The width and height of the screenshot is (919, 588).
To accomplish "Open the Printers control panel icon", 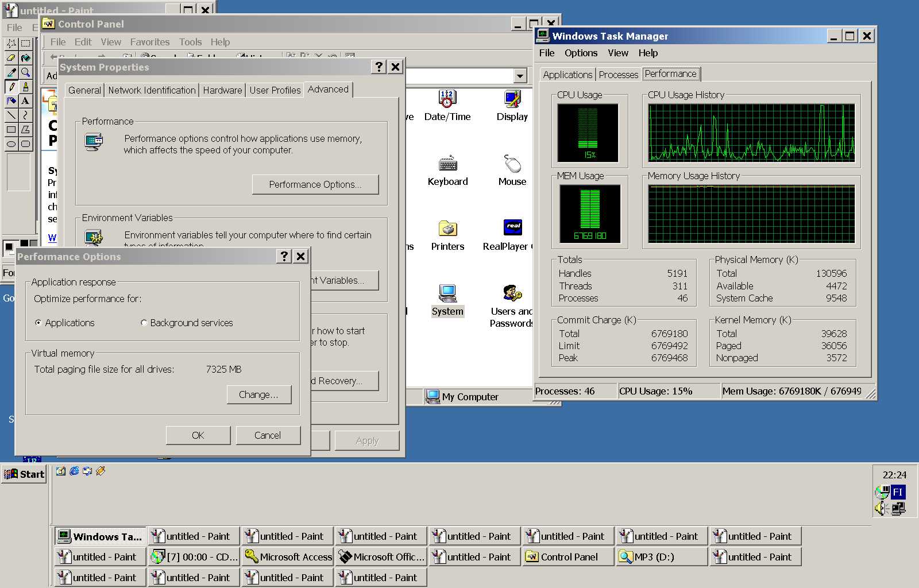I will (x=447, y=236).
